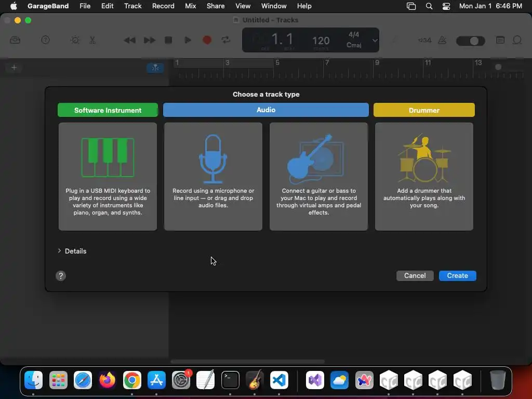Viewport: 532px width, 399px height.
Task: Open the Library icon in toolbar
Action: [x=15, y=40]
